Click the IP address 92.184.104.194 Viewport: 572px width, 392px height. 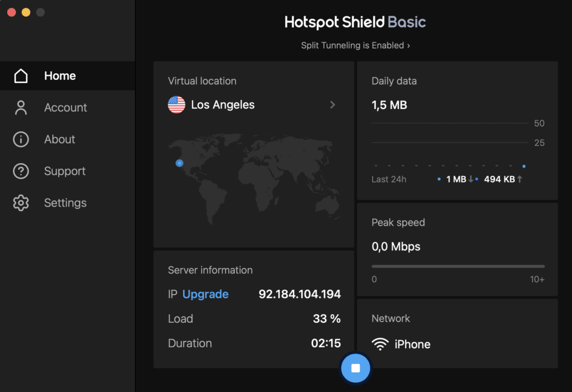click(x=299, y=294)
